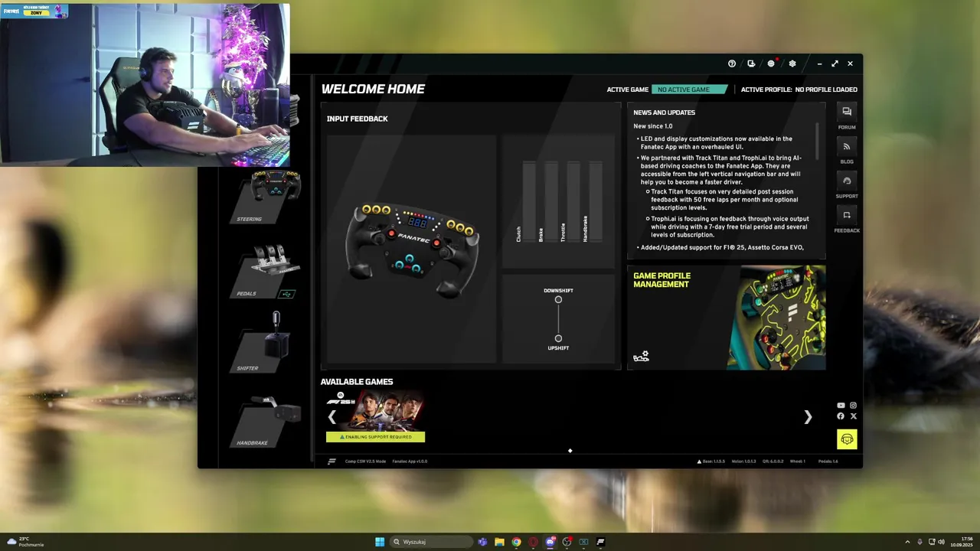Open the Feedback icon in right sidebar
Image resolution: width=980 pixels, height=551 pixels.
pyautogui.click(x=847, y=215)
